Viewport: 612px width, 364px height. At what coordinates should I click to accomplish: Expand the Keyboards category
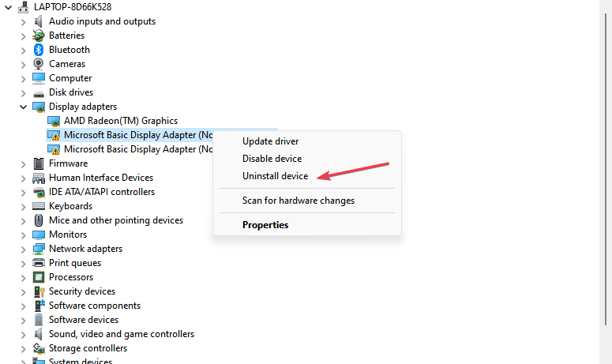coord(23,207)
